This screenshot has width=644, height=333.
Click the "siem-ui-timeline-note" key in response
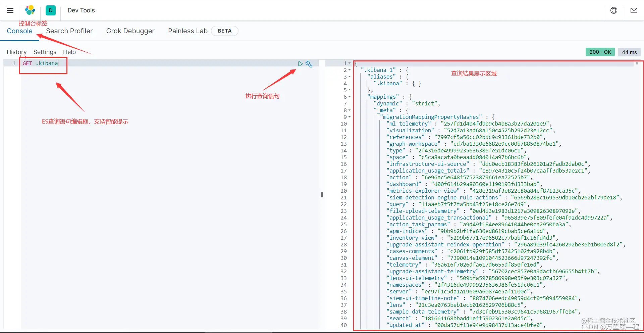tap(423, 298)
